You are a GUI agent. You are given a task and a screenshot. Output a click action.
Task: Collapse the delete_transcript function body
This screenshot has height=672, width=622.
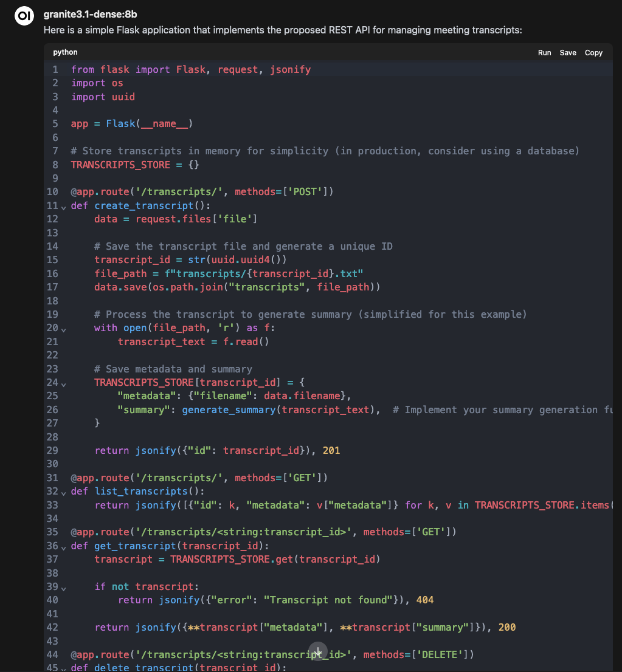tap(64, 667)
